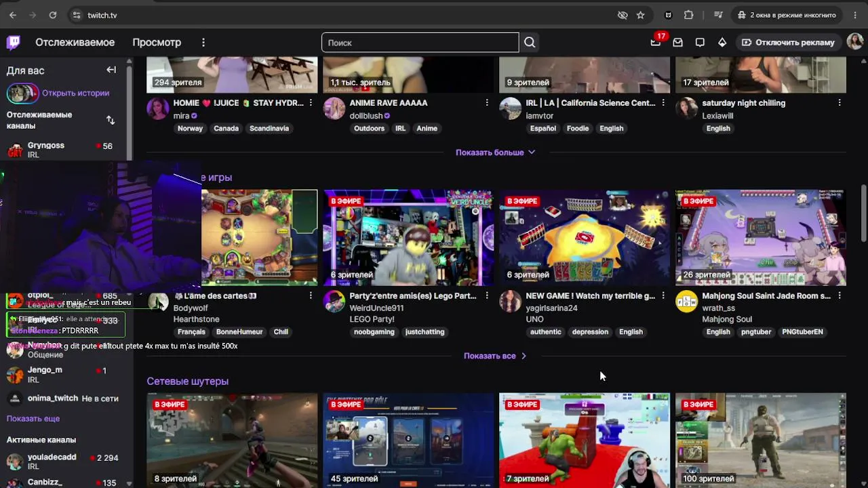The width and height of the screenshot is (868, 488).
Task: Open the Bits diamond icon
Action: (x=722, y=43)
